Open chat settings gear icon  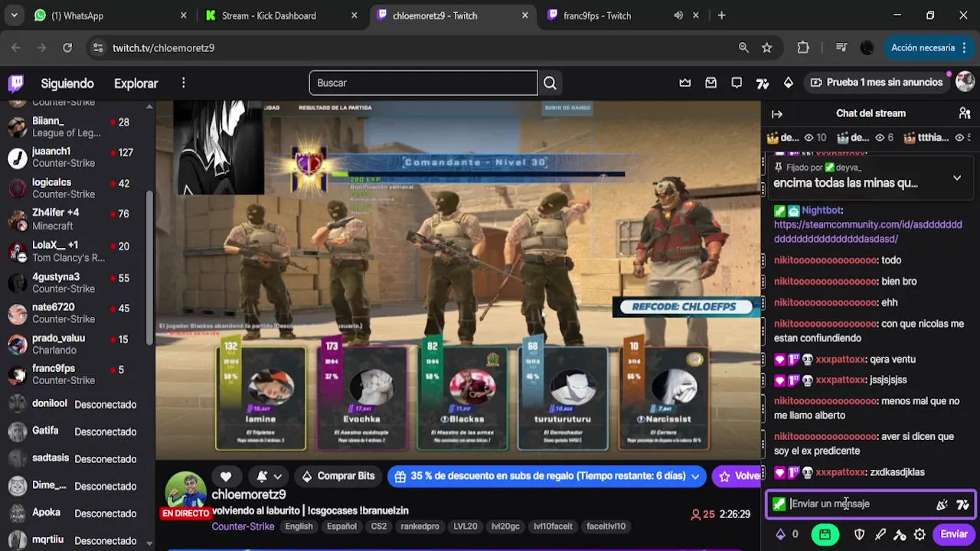(920, 534)
